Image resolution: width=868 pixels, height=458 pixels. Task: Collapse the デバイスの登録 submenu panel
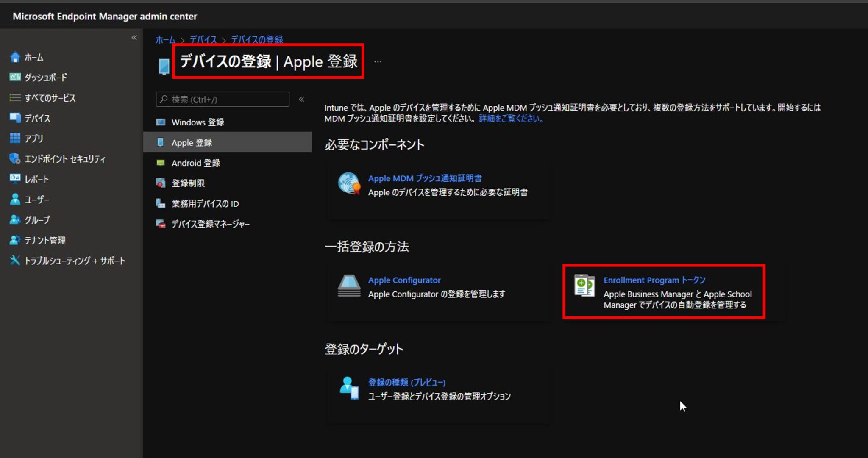pos(301,99)
